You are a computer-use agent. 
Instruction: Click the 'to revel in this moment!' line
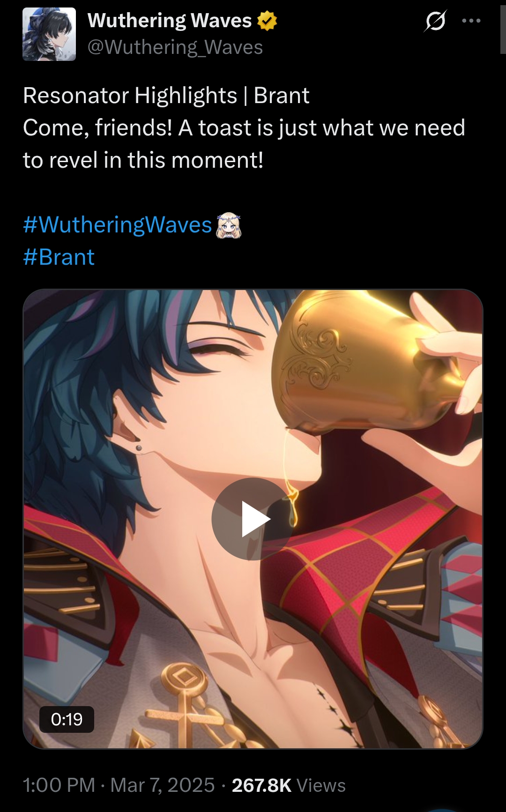(143, 160)
